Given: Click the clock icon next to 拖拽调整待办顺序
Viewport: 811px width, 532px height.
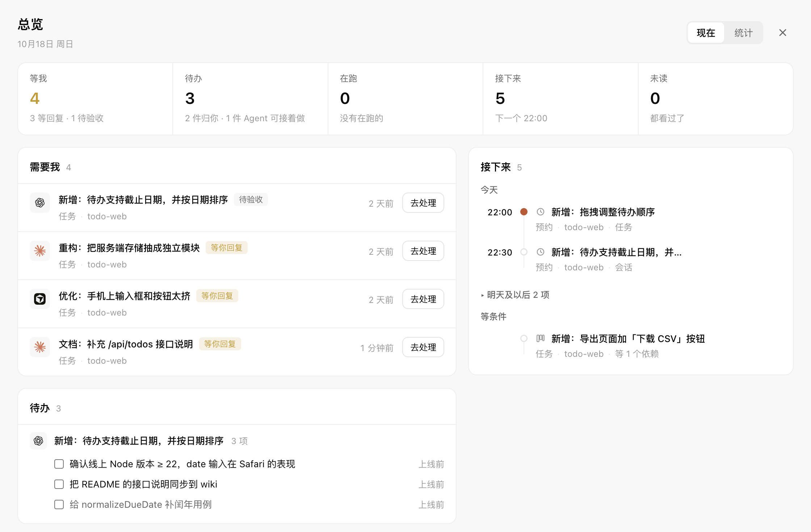Looking at the screenshot, I should coord(541,212).
